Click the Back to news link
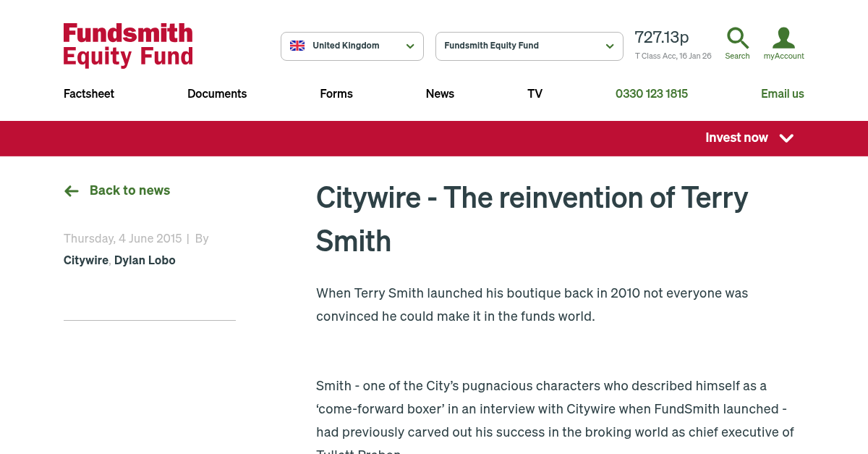 [129, 190]
